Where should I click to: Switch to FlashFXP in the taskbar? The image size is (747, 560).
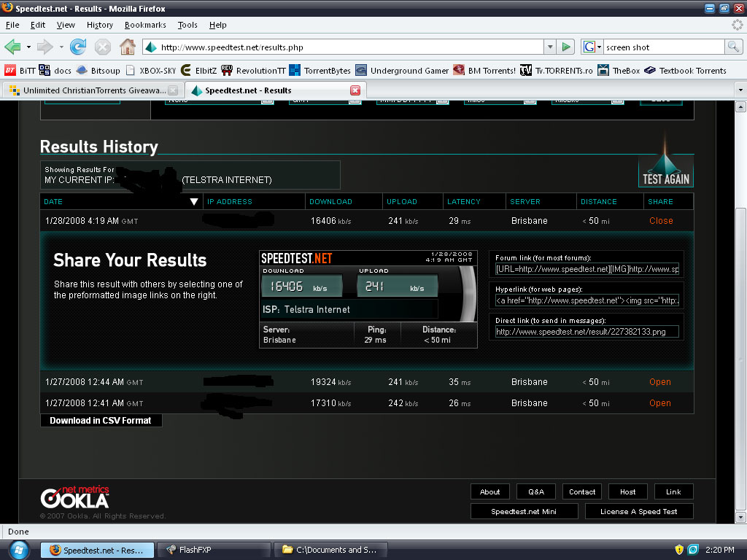pos(214,550)
